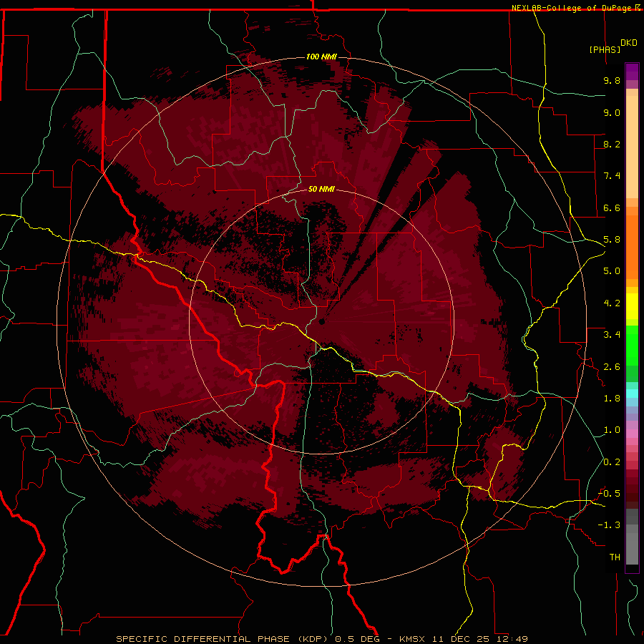Viewport: 644px width, 644px height.
Task: Click the TH threshold label on scale
Action: (615, 557)
